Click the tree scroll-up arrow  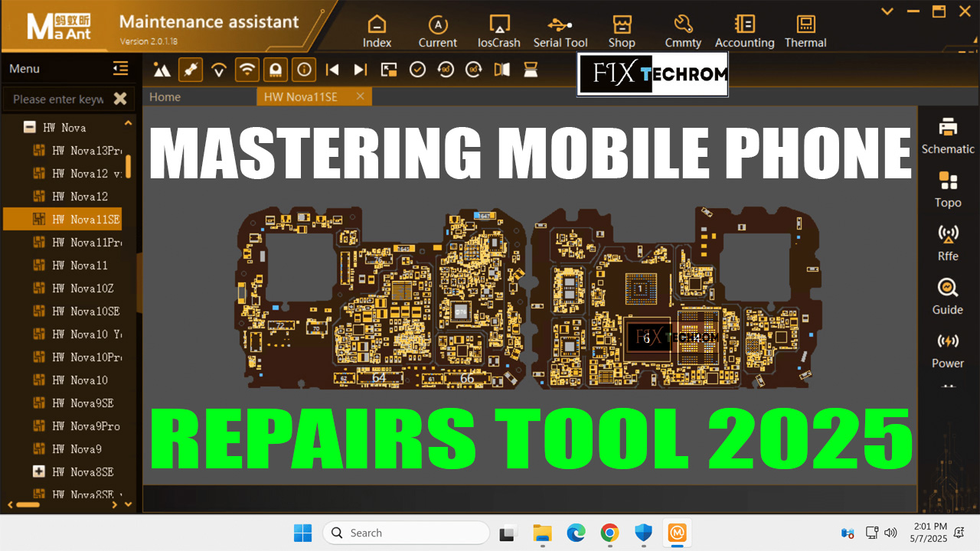129,122
